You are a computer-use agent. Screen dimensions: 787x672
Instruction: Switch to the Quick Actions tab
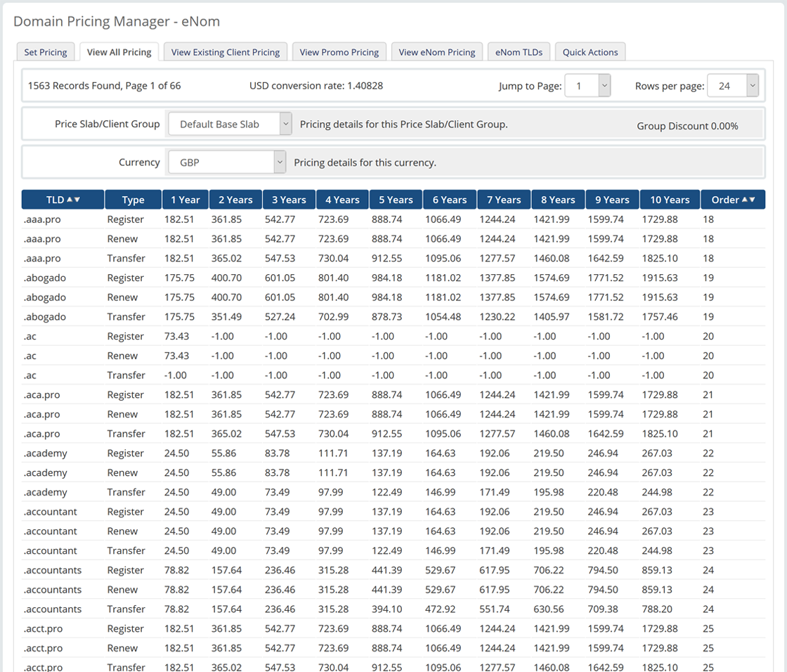tap(590, 52)
